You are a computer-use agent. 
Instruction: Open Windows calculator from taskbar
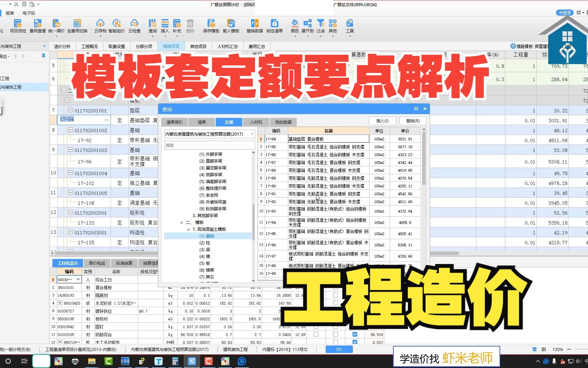[175, 361]
